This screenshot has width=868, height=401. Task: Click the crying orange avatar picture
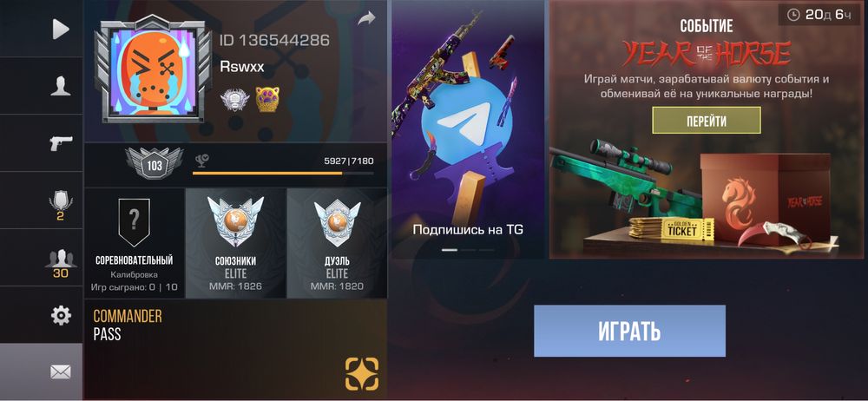(152, 72)
